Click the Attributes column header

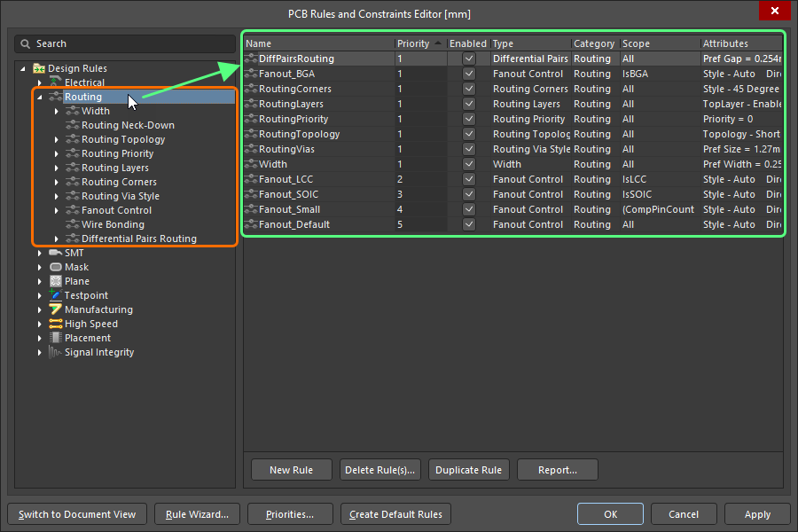[741, 43]
